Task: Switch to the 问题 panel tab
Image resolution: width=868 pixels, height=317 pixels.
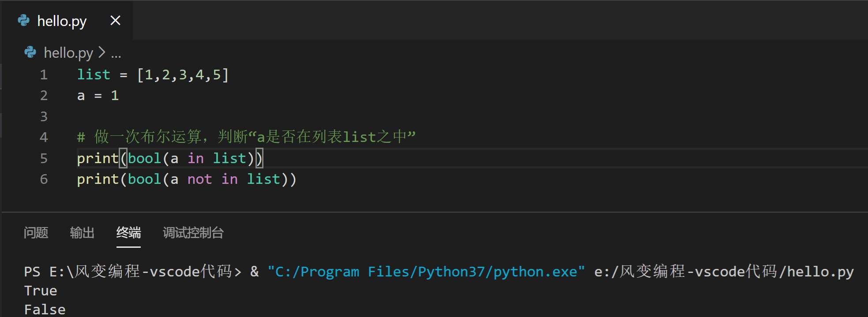Action: [36, 232]
